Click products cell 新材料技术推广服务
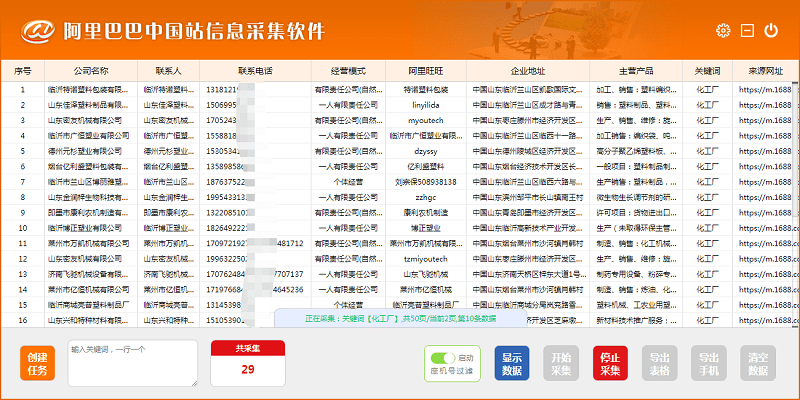Screen dimensions: 800x400 [636, 320]
